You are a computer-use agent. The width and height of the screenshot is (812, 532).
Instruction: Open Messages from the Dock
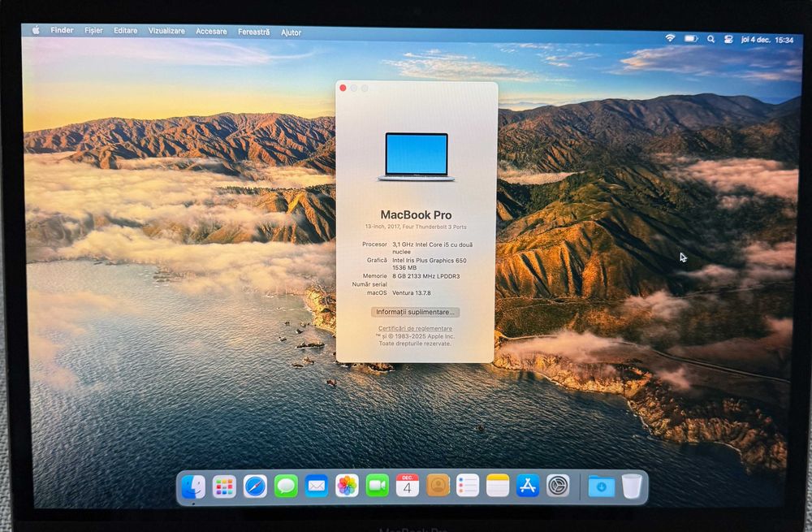286,487
